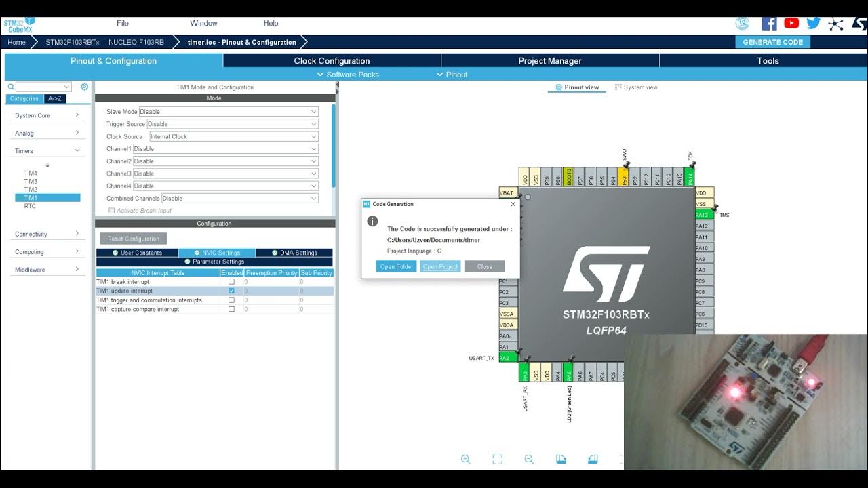Open Combined Channels dropdown
This screenshot has width=868, height=488.
pos(239,199)
